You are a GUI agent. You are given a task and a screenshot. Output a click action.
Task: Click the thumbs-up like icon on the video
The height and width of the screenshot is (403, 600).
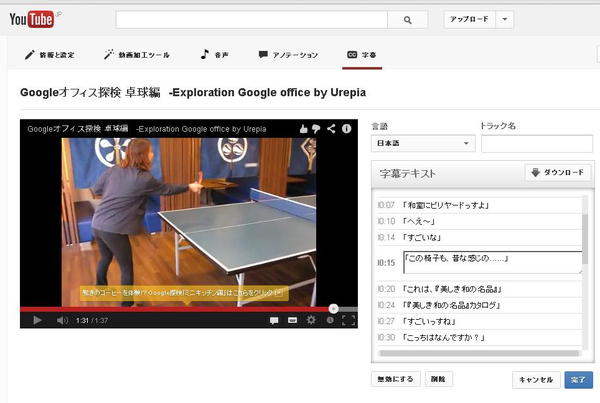tap(302, 129)
